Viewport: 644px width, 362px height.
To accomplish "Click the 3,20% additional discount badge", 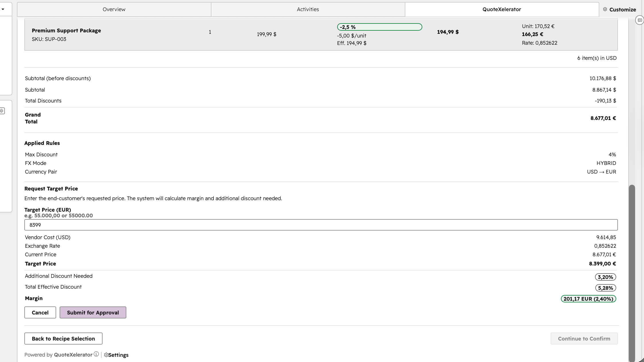I will [x=605, y=277].
